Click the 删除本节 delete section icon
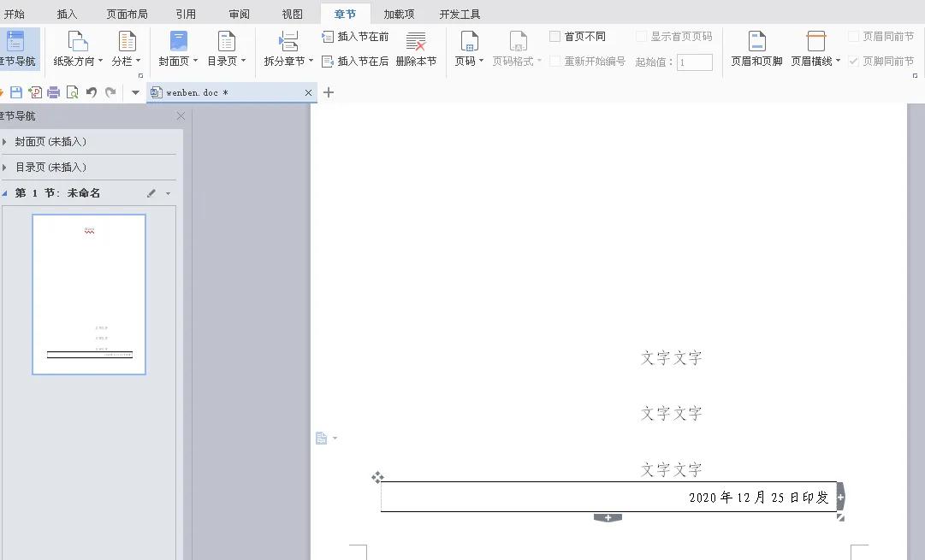This screenshot has width=925, height=560. [x=416, y=49]
